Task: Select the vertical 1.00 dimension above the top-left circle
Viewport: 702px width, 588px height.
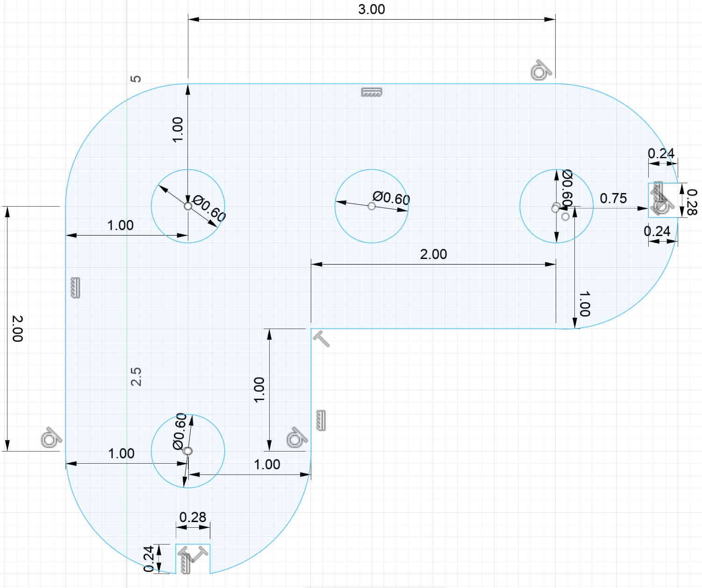Action: point(178,130)
